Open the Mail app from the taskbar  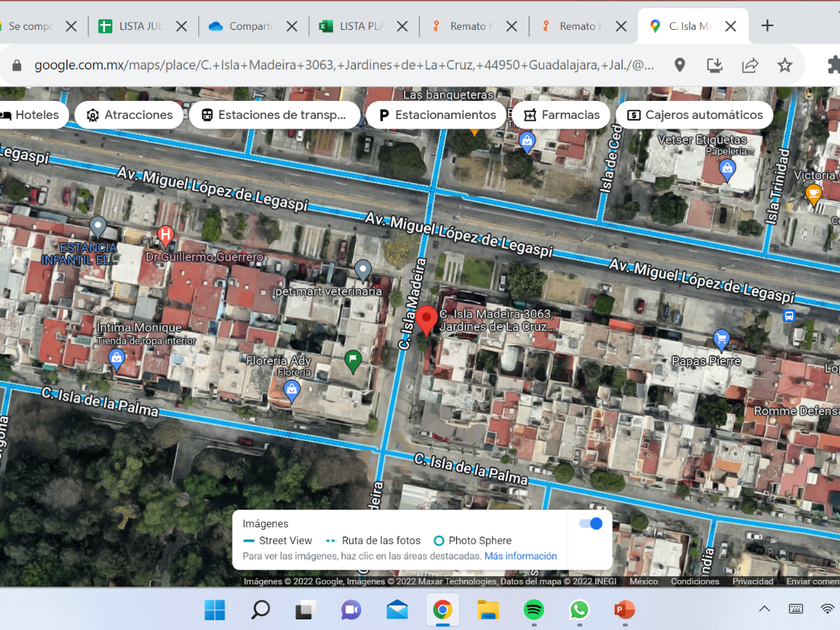coord(397,610)
